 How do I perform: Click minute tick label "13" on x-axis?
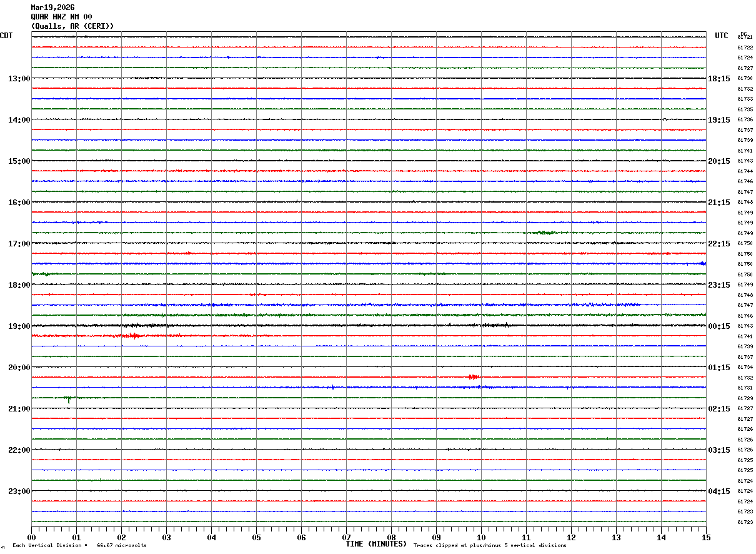click(616, 538)
